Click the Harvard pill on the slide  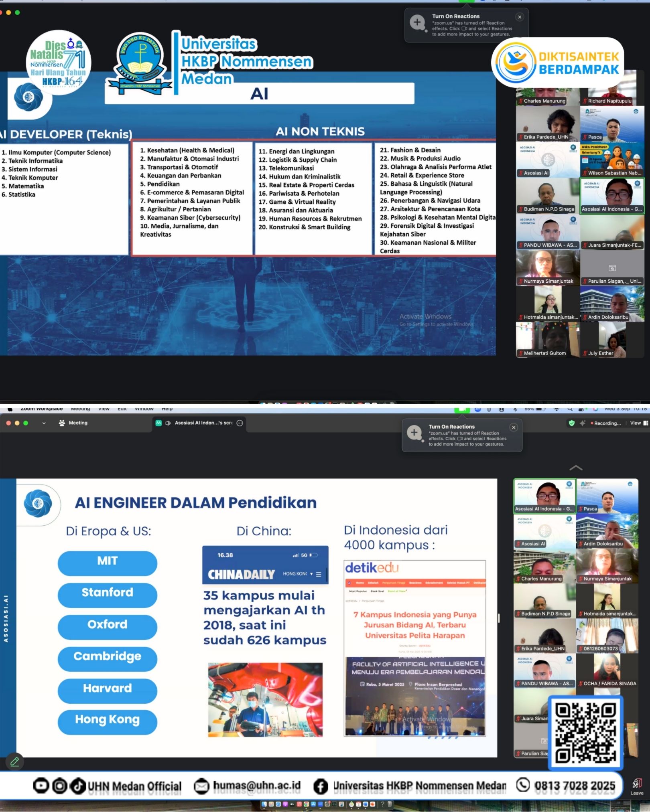point(107,690)
